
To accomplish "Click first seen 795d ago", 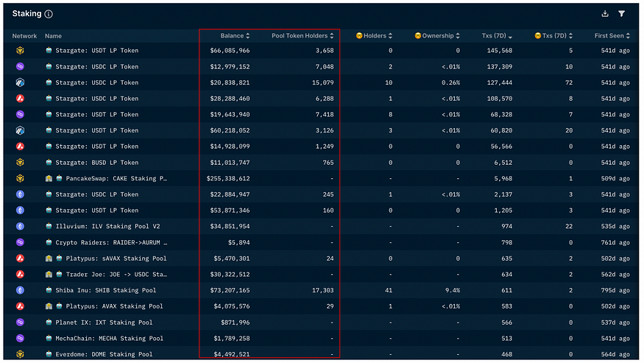I will point(615,291).
